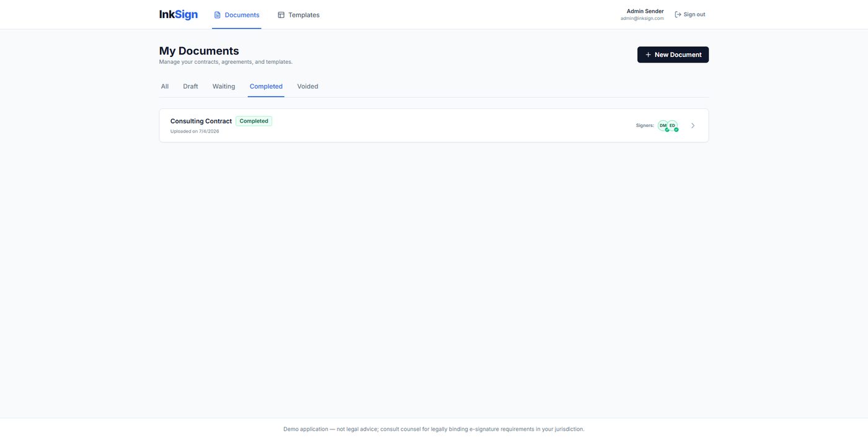Image resolution: width=868 pixels, height=440 pixels.
Task: Click the green Completed status badge
Action: (x=254, y=121)
